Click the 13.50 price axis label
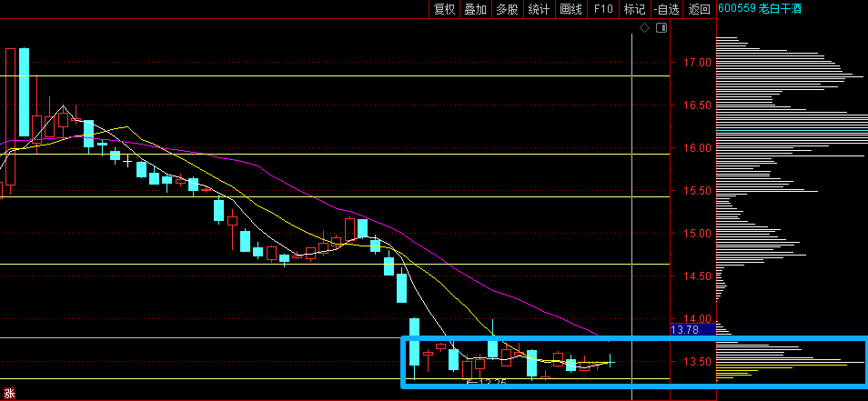Viewport: 868px width, 401px height. (x=696, y=362)
